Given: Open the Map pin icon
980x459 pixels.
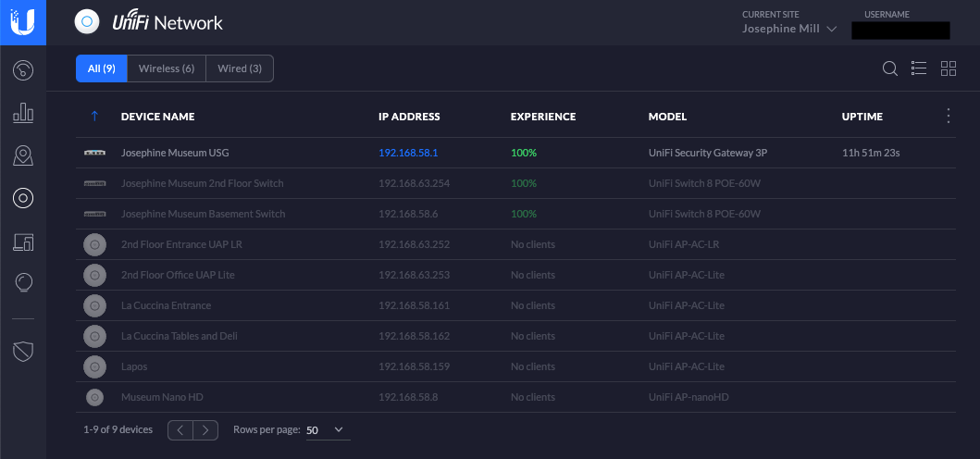Looking at the screenshot, I should click(x=23, y=155).
